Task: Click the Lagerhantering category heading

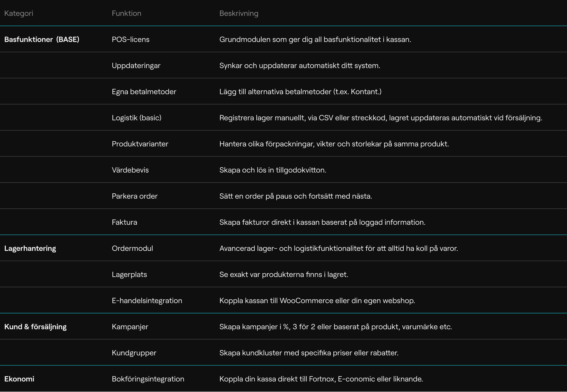Action: click(30, 248)
